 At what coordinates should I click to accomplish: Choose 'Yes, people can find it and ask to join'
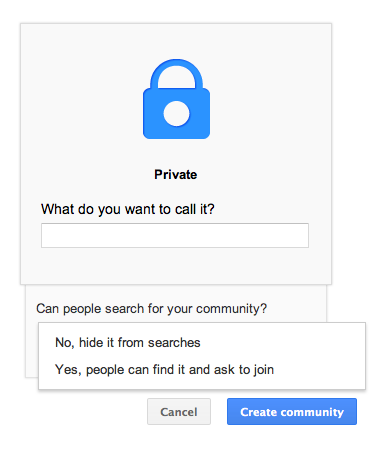pyautogui.click(x=202, y=370)
